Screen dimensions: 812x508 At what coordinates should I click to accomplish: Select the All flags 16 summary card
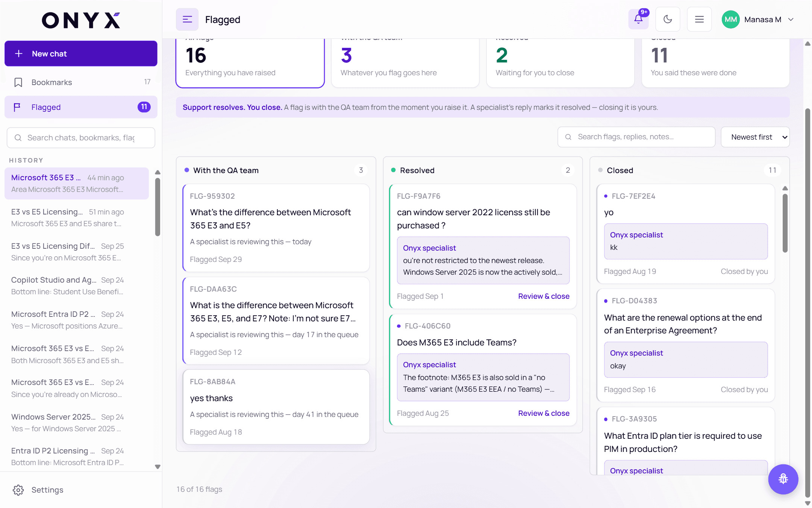pos(250,62)
